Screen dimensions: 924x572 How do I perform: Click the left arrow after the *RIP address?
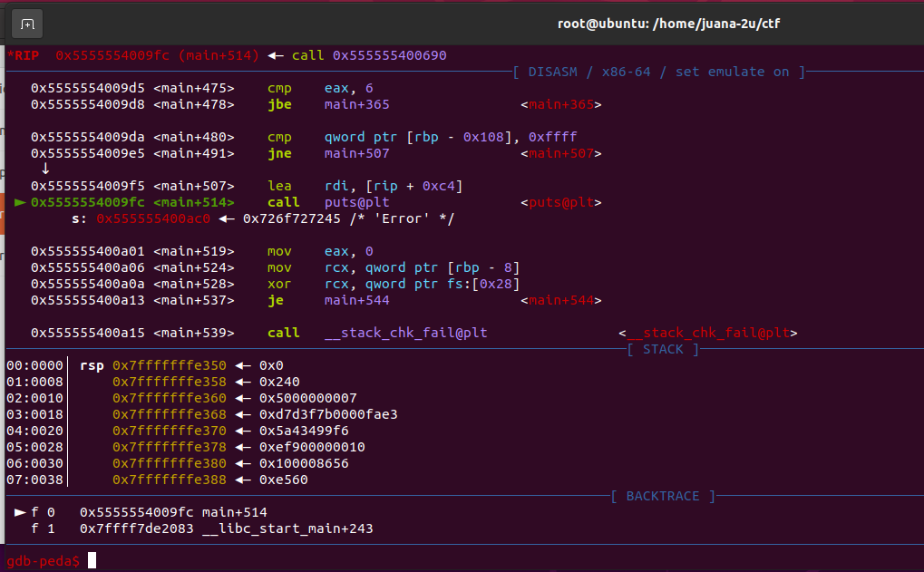(275, 55)
